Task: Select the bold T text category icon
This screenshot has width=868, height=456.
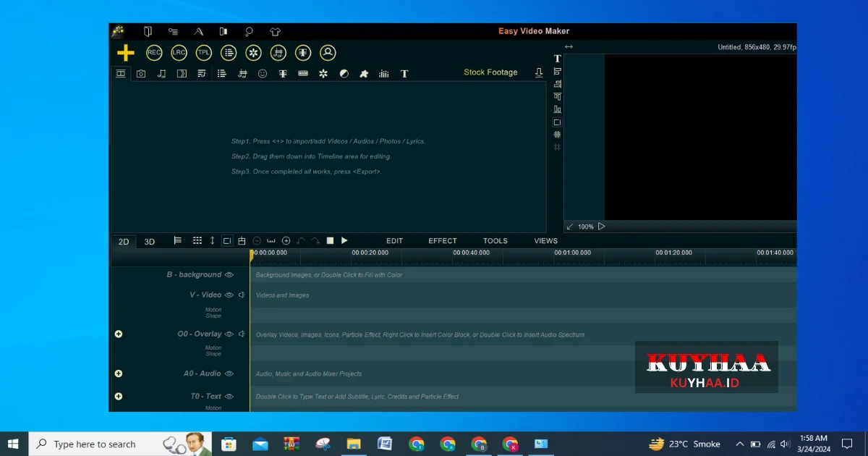Action: pyautogui.click(x=404, y=73)
